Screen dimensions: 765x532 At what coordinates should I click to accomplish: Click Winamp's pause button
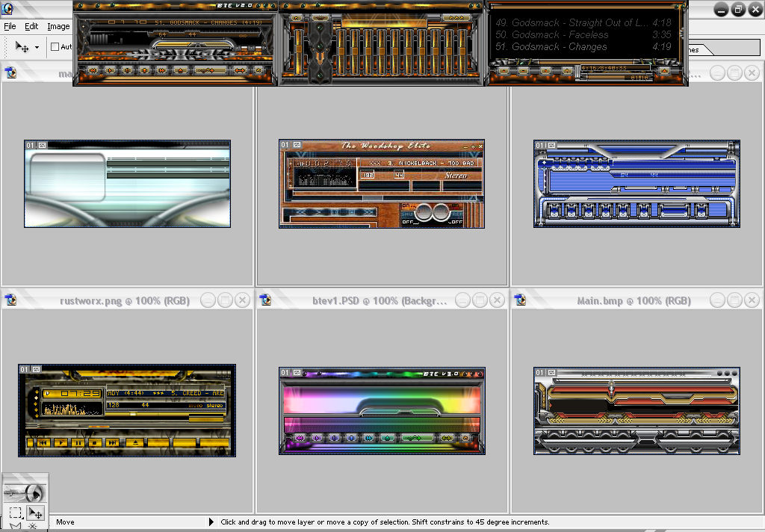127,71
